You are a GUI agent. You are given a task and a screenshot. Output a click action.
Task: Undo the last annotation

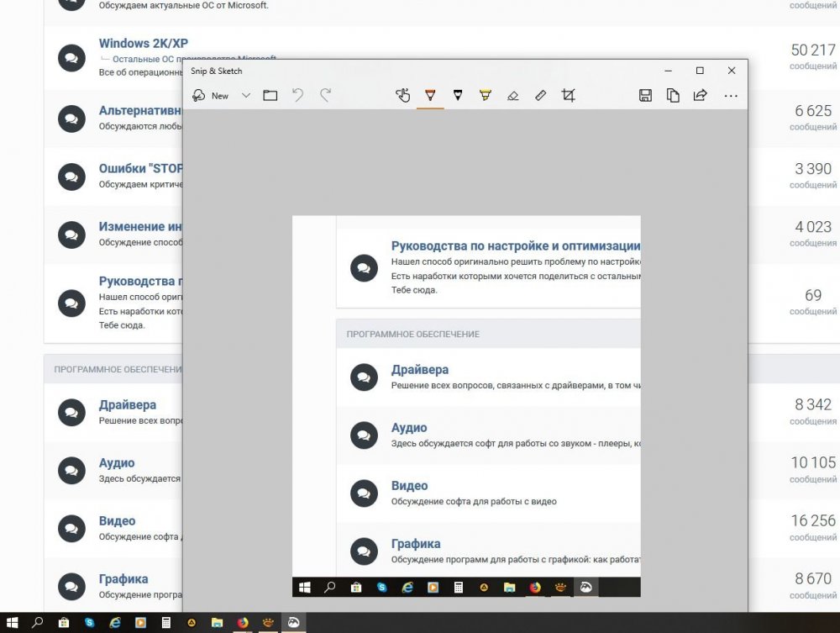297,96
